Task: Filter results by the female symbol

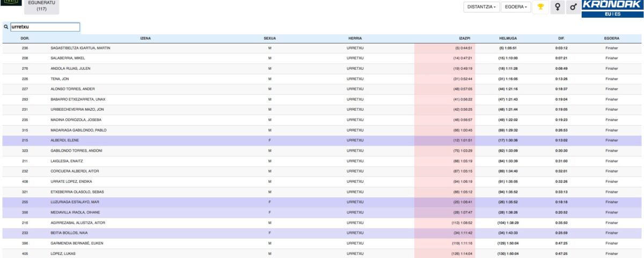Action: (x=558, y=7)
